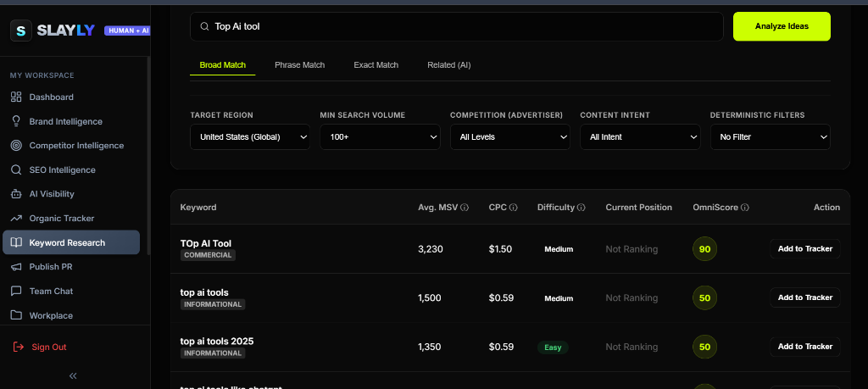Click the 1,500 Avg. MSV value
The height and width of the screenshot is (389, 868).
point(430,297)
